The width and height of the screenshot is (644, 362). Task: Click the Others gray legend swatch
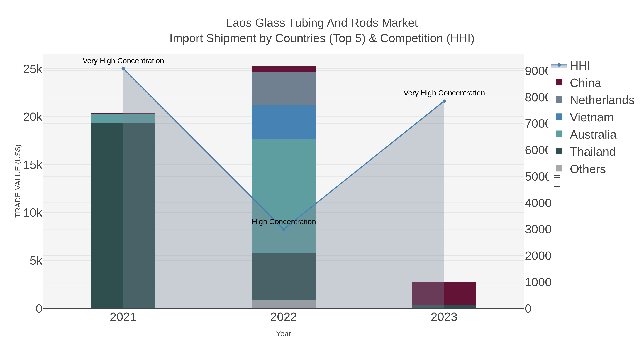pyautogui.click(x=559, y=168)
